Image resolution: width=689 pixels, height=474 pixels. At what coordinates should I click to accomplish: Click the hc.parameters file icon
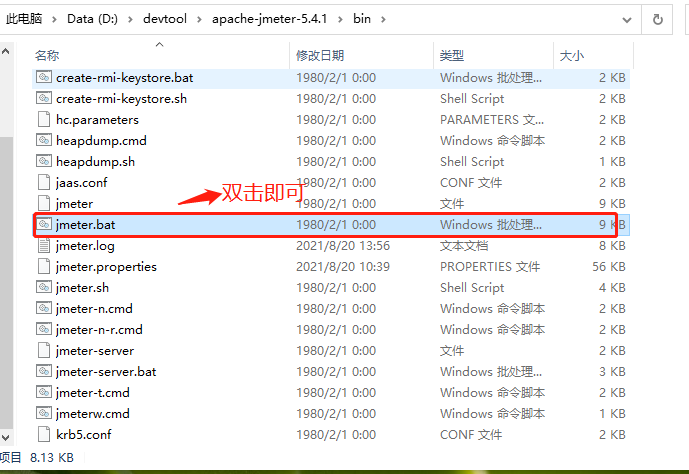44,119
